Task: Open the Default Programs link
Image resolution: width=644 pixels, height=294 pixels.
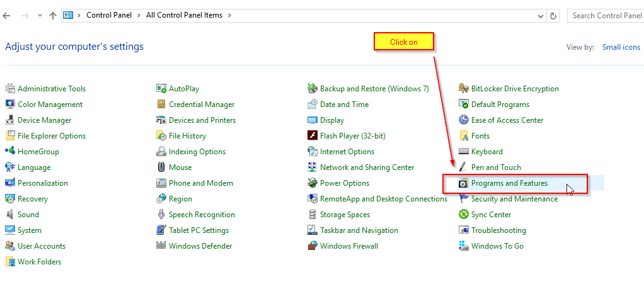Action: [x=500, y=105]
